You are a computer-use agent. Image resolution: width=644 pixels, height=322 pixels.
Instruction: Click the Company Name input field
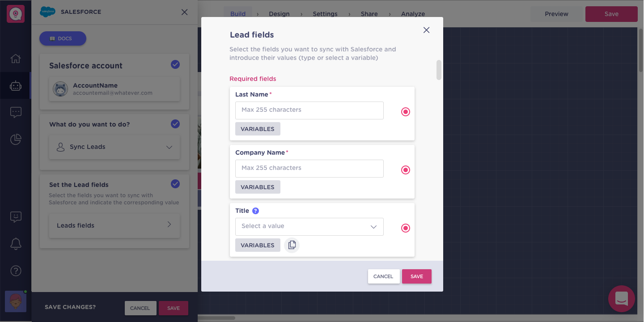(309, 169)
